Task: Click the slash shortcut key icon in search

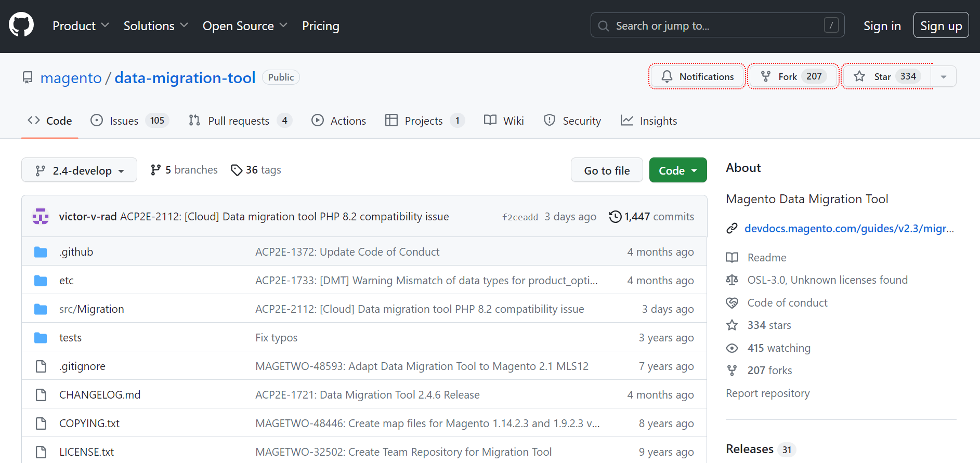Action: point(831,25)
